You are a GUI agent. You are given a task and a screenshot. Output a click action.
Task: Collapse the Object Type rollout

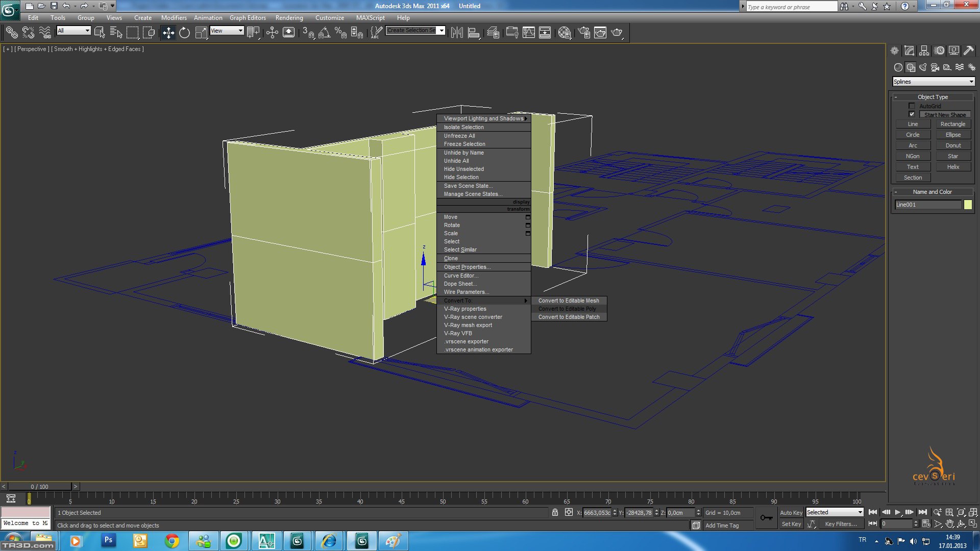coord(933,97)
